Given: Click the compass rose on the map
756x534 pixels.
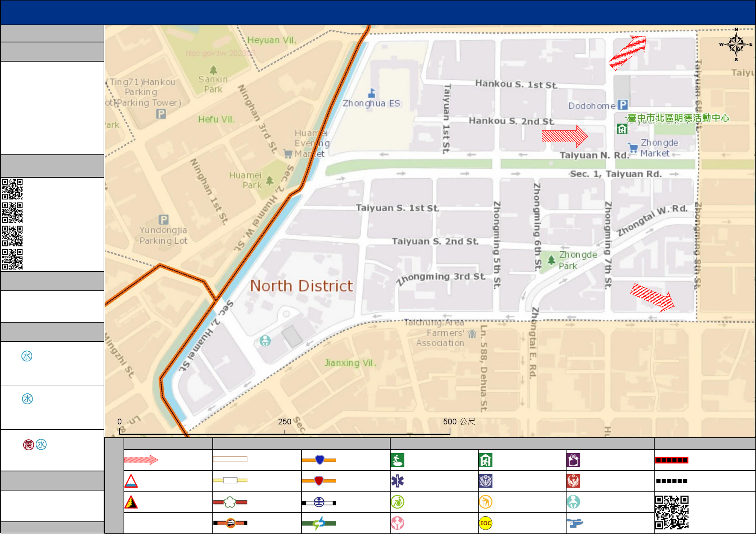Looking at the screenshot, I should [x=736, y=45].
